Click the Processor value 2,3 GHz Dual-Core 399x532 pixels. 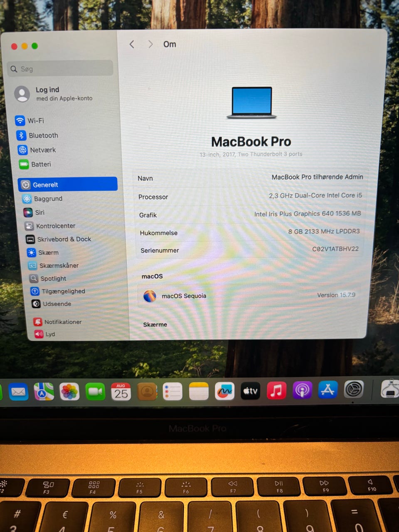point(315,195)
